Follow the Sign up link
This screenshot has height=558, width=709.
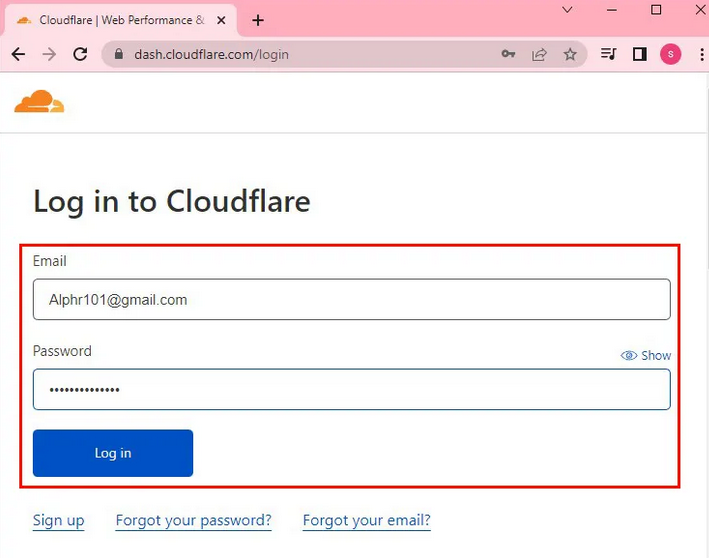click(x=58, y=520)
